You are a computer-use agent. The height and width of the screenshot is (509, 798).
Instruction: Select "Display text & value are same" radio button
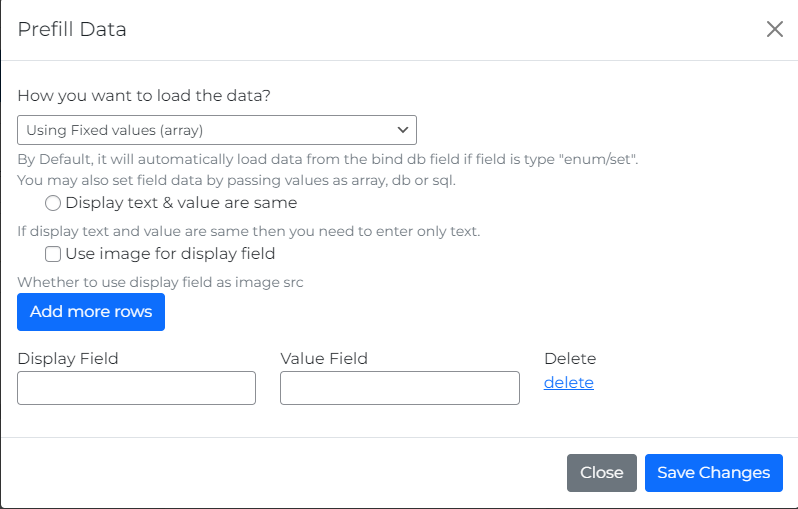click(53, 203)
